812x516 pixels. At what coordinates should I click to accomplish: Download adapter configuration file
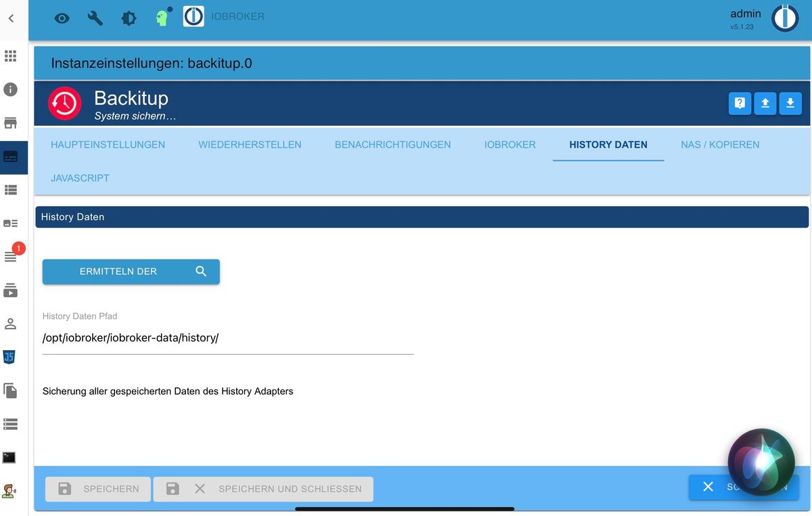pos(790,104)
